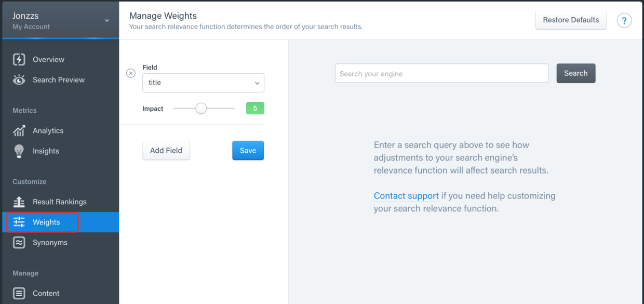Open Search Preview from the sidebar

(x=58, y=80)
